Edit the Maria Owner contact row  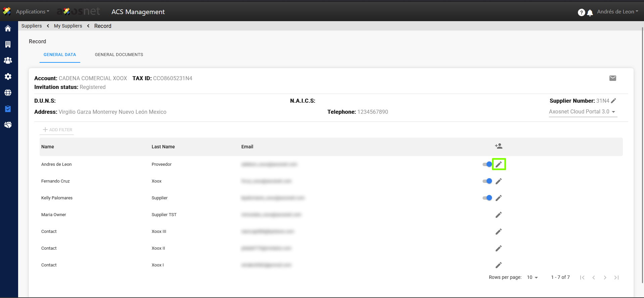point(498,215)
